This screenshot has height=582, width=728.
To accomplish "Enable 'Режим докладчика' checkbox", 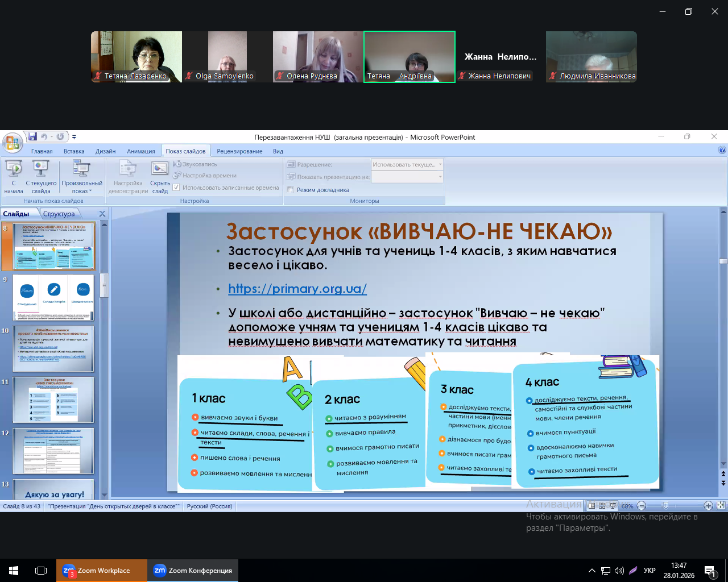I will 291,190.
